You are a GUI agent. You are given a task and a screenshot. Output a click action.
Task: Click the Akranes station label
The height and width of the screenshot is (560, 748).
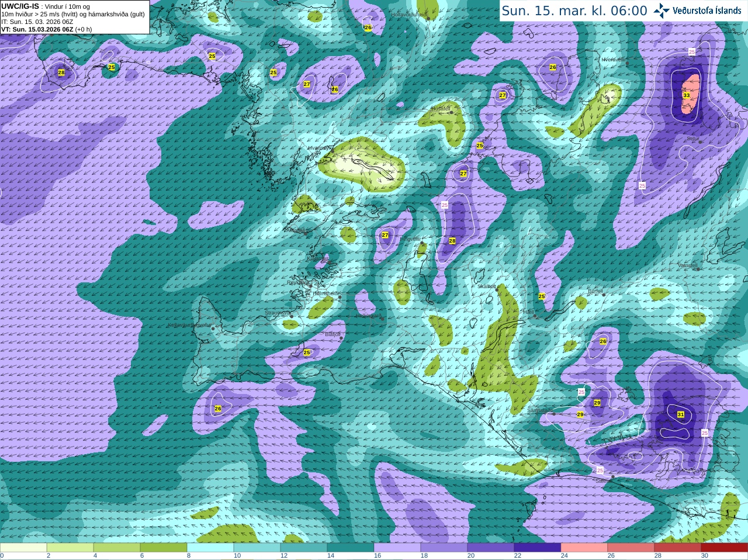pyautogui.click(x=296, y=230)
